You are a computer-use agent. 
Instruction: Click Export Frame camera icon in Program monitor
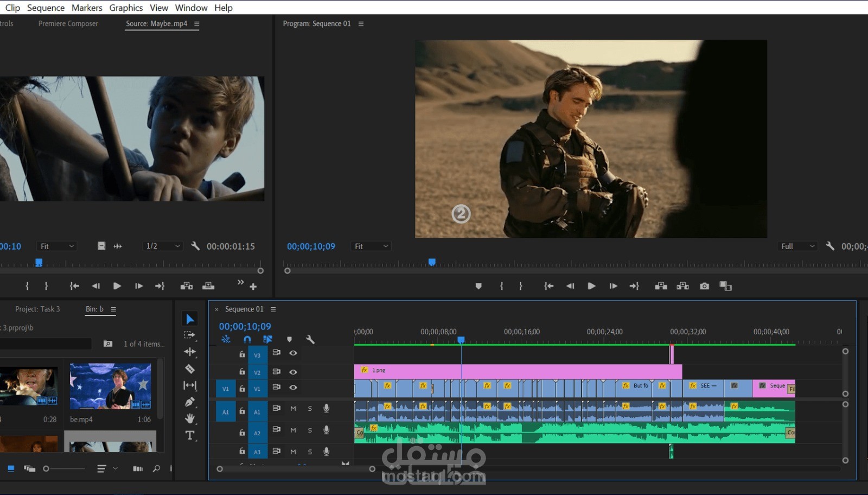click(704, 286)
